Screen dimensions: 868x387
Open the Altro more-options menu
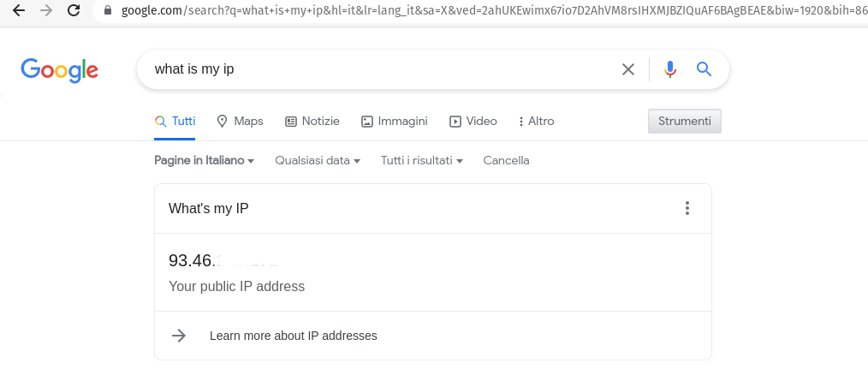[537, 122]
